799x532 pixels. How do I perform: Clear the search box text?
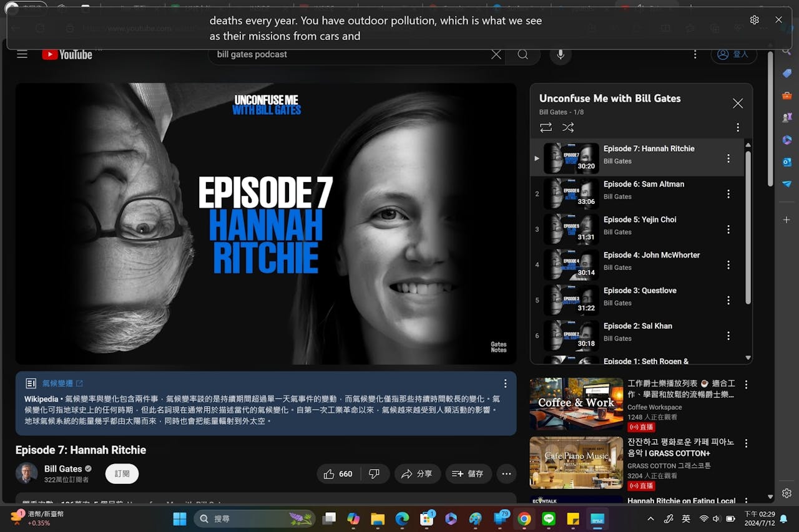point(496,54)
